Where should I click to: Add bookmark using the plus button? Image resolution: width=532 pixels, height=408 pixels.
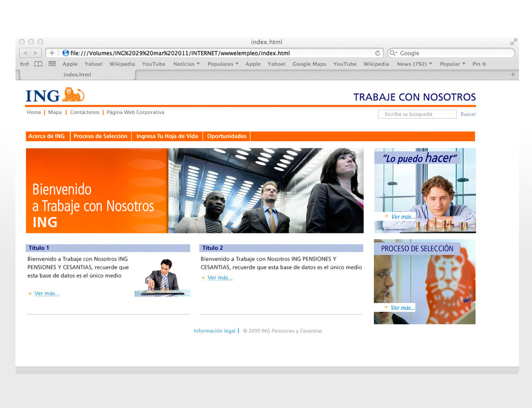click(52, 53)
